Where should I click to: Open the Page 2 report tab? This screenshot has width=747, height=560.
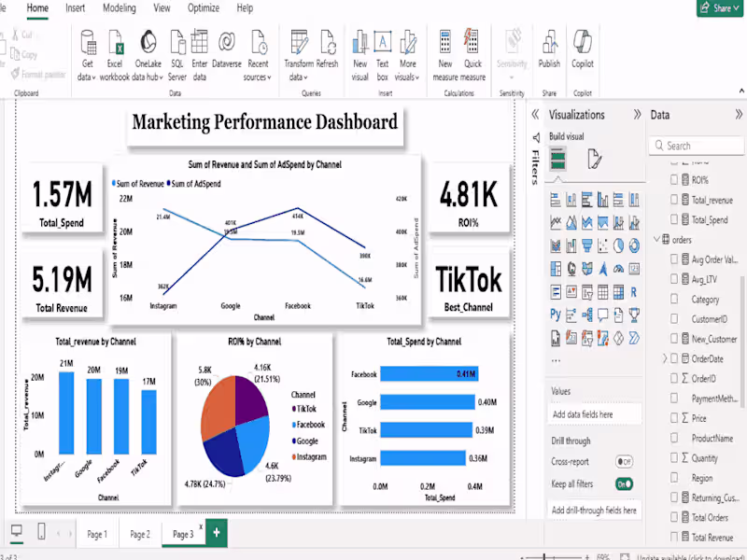click(x=138, y=534)
